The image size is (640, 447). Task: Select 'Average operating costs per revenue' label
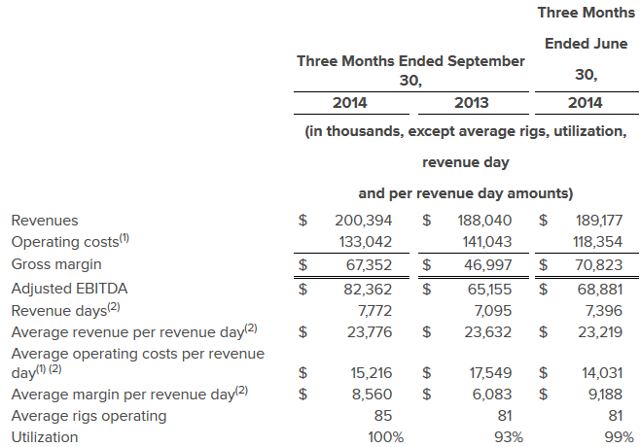pos(138,354)
